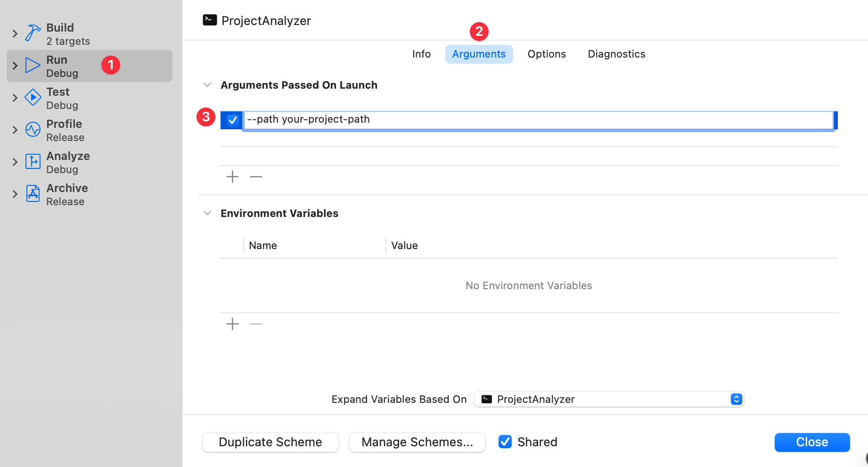Click the Analyze action icon
The image size is (868, 467).
pyautogui.click(x=33, y=161)
